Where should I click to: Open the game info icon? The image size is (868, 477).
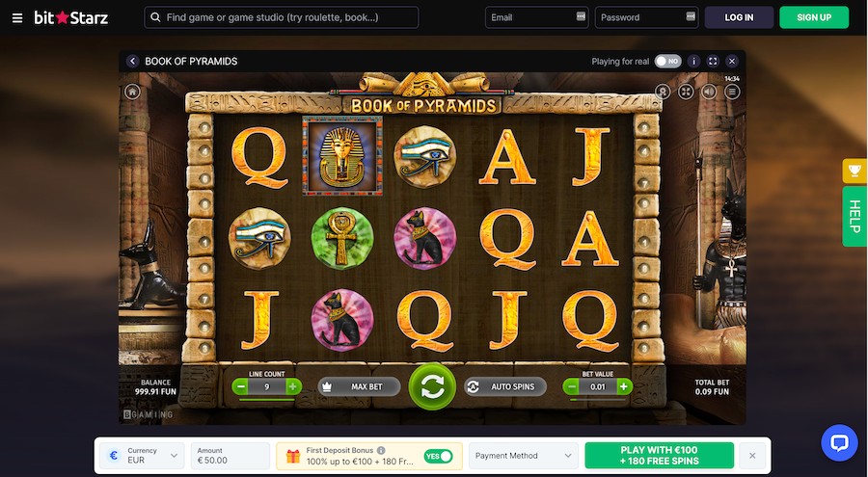[693, 62]
